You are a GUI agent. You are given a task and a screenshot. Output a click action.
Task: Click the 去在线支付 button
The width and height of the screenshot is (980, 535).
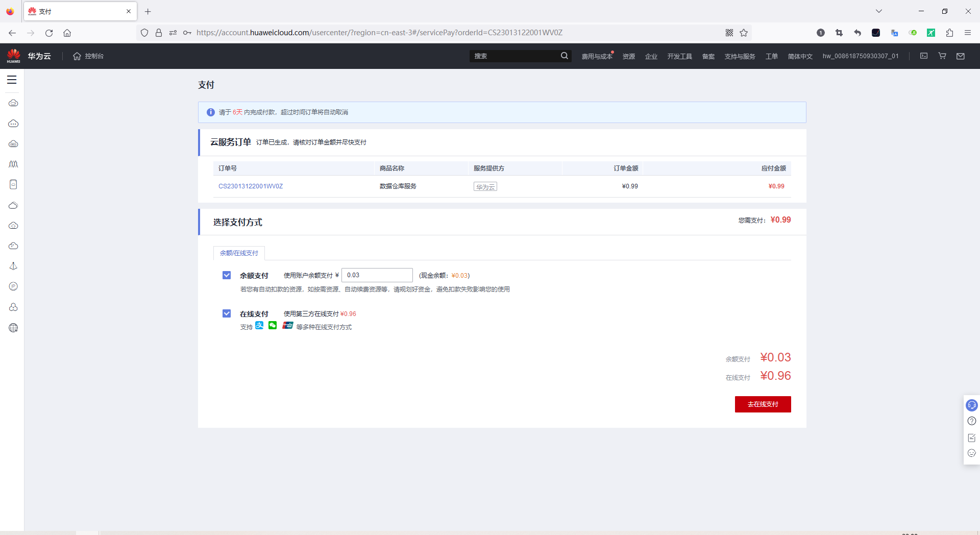pos(763,404)
